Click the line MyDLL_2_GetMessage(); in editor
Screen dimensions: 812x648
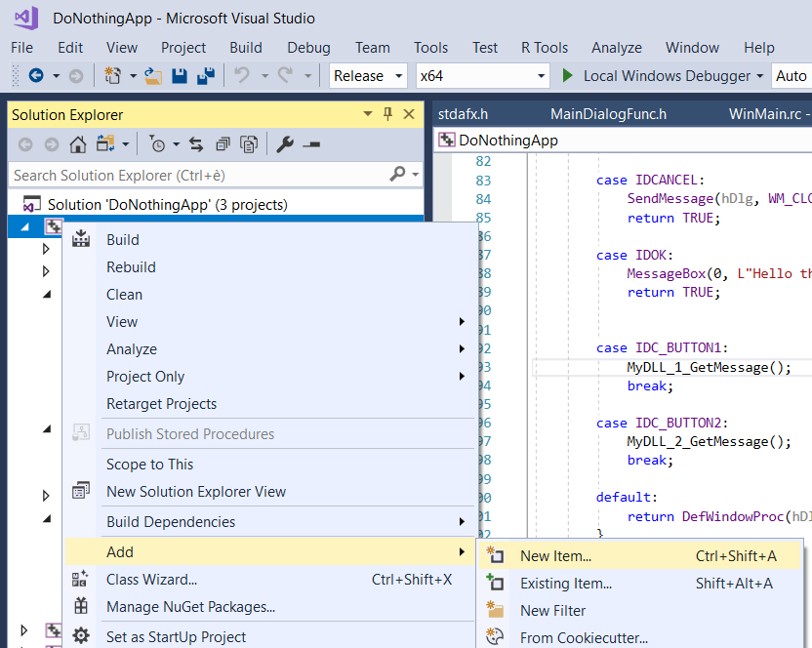point(709,441)
